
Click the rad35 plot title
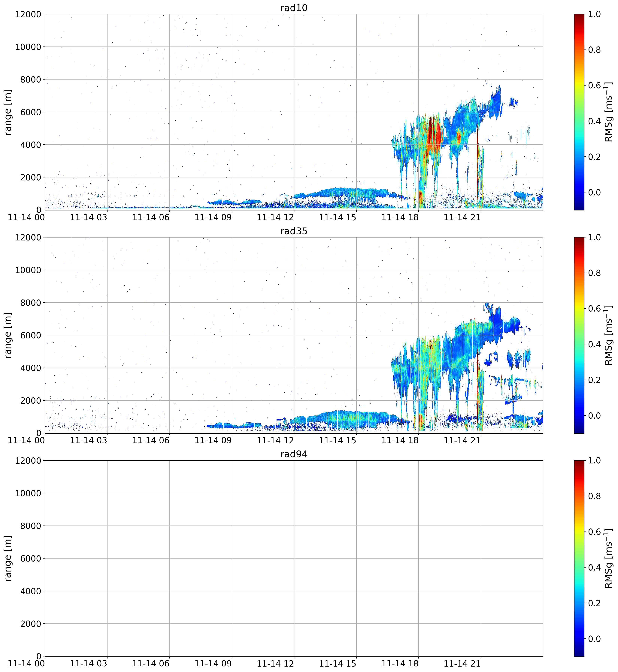pyautogui.click(x=294, y=231)
